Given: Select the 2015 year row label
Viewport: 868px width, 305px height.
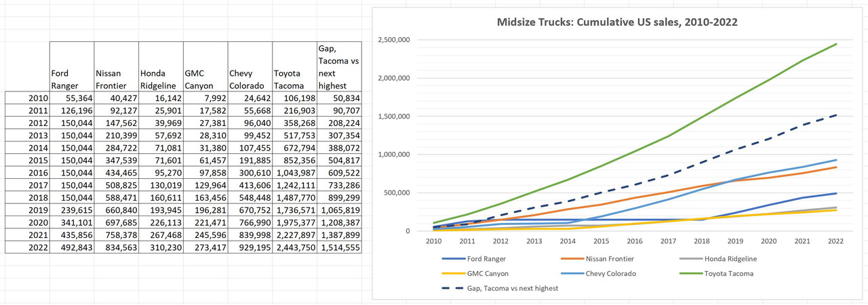Looking at the screenshot, I should (x=26, y=160).
